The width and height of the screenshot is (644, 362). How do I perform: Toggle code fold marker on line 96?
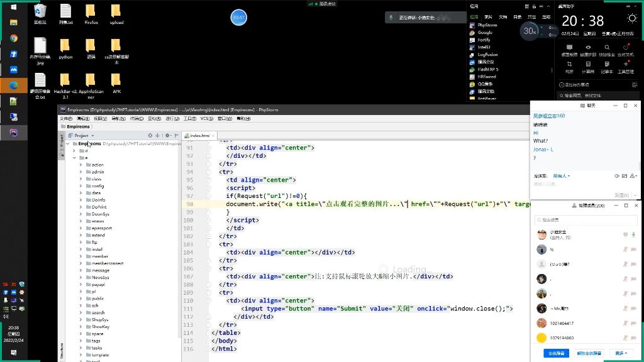[x=209, y=188]
